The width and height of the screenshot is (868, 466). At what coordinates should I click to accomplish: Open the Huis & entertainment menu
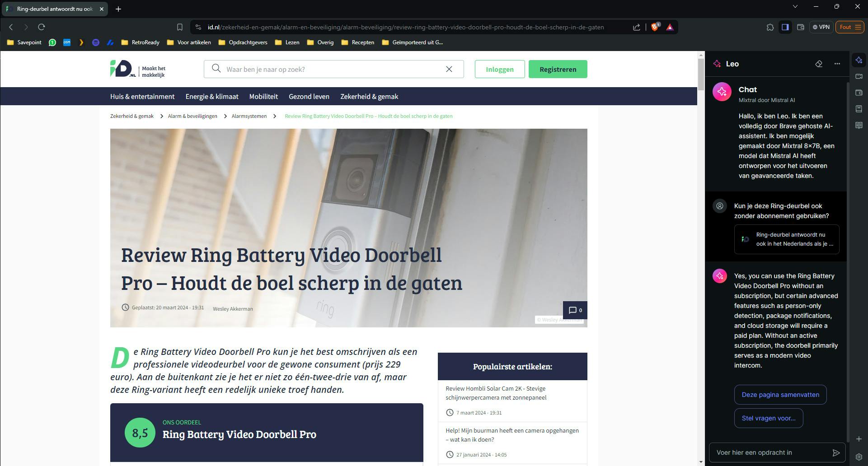pyautogui.click(x=142, y=97)
